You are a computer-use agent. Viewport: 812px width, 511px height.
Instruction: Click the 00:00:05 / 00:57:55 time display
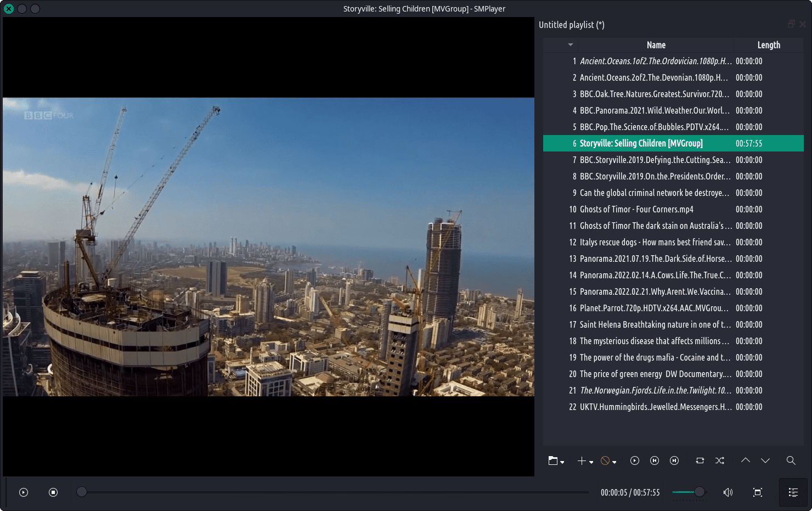630,492
